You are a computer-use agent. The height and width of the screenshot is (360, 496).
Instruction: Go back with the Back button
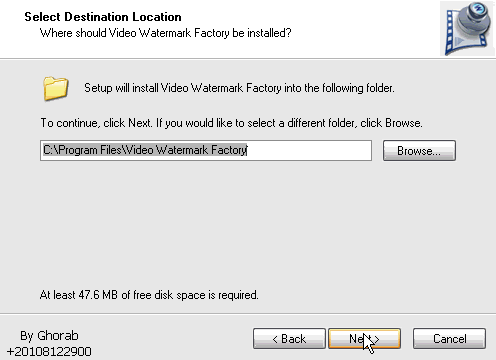[289, 339]
